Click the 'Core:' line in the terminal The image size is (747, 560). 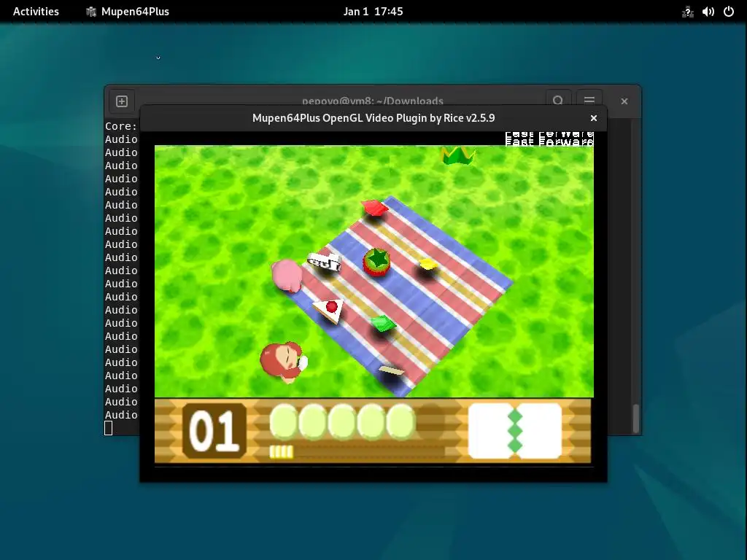[x=121, y=126]
